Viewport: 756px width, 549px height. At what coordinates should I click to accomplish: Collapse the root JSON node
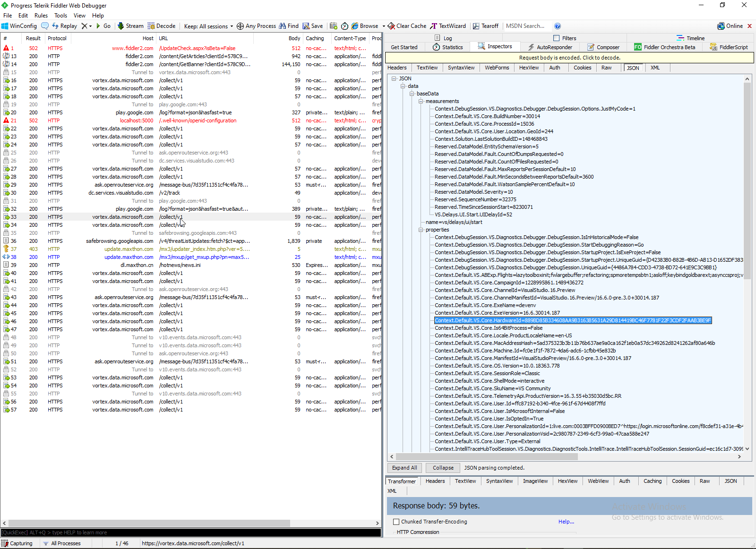pyautogui.click(x=394, y=78)
